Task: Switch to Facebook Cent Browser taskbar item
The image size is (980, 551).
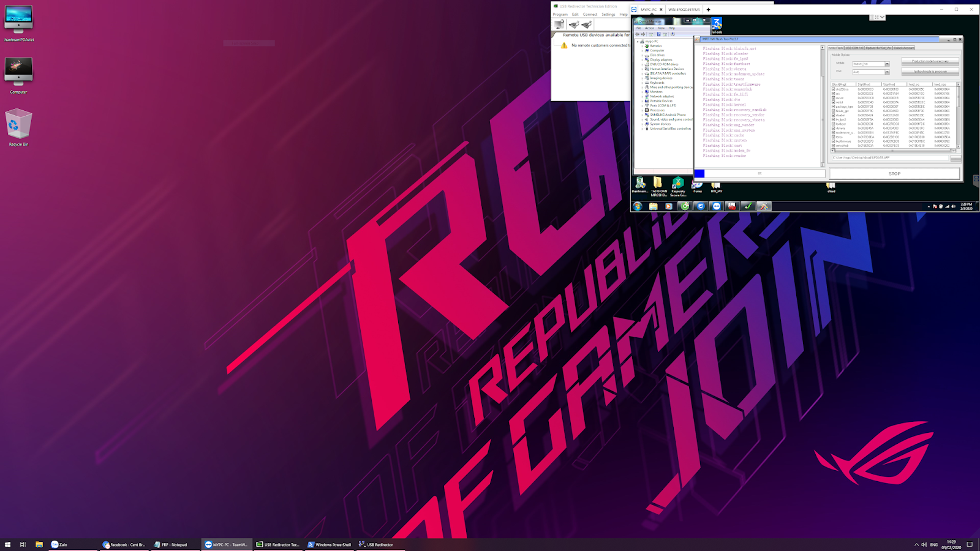Action: 124,544
